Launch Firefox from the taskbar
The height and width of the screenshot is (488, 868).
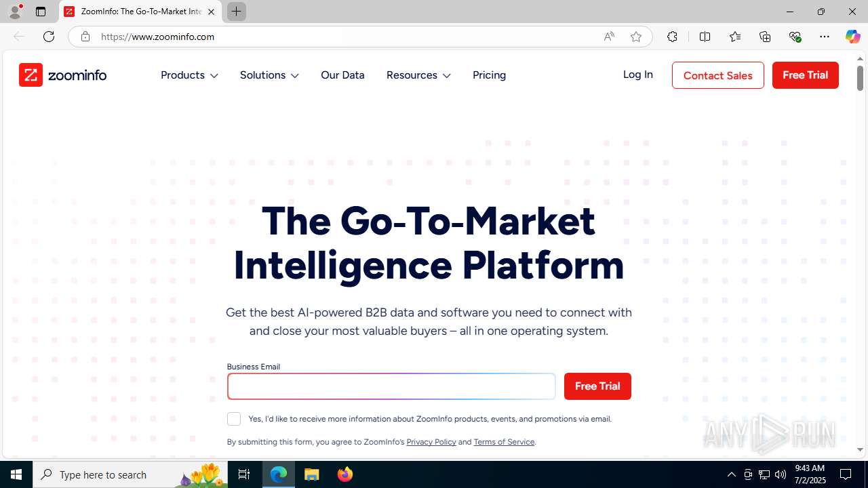pos(344,474)
